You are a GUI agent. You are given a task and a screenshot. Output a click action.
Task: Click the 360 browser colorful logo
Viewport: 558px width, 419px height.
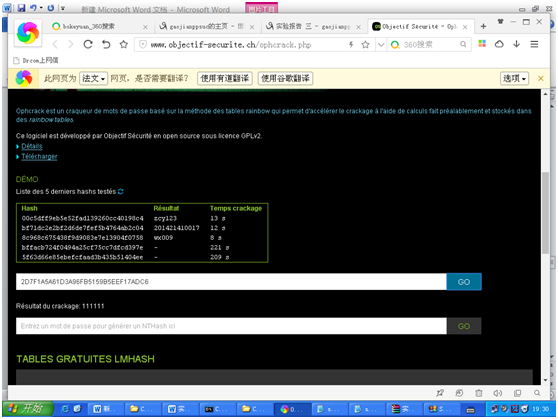(28, 33)
